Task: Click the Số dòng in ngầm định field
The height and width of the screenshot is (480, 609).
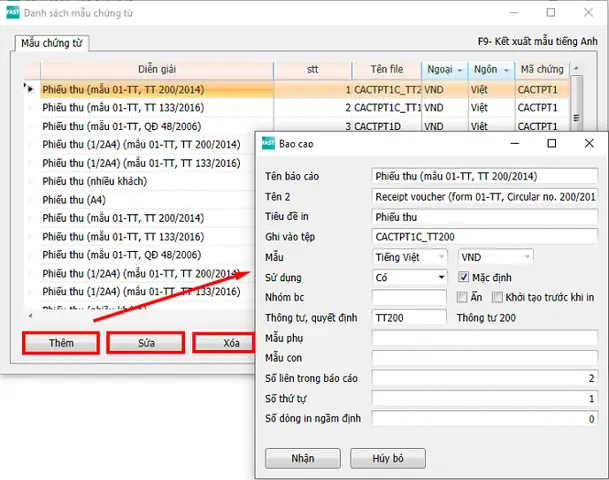Action: pyautogui.click(x=484, y=419)
